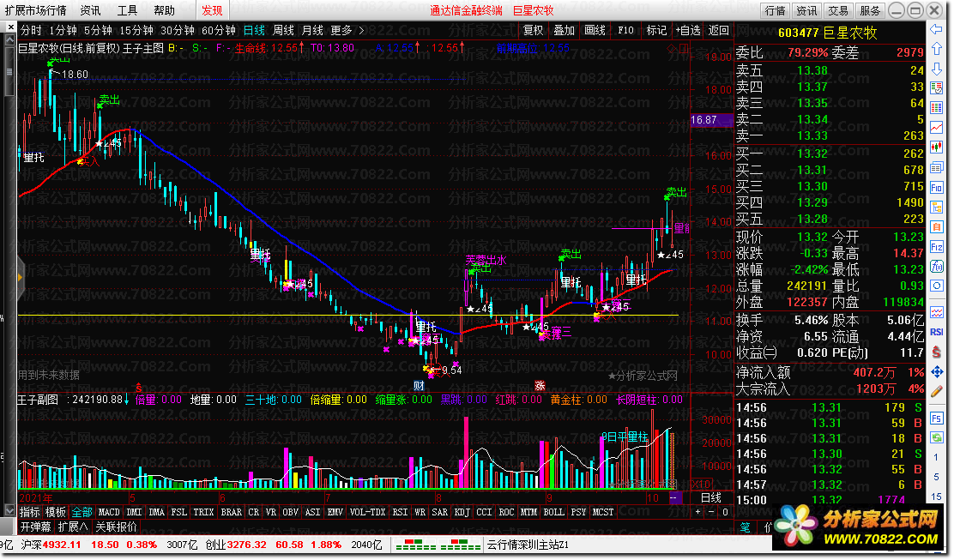Open the 资讯 menu
Viewport: 954px width, 560px height.
coord(91,10)
